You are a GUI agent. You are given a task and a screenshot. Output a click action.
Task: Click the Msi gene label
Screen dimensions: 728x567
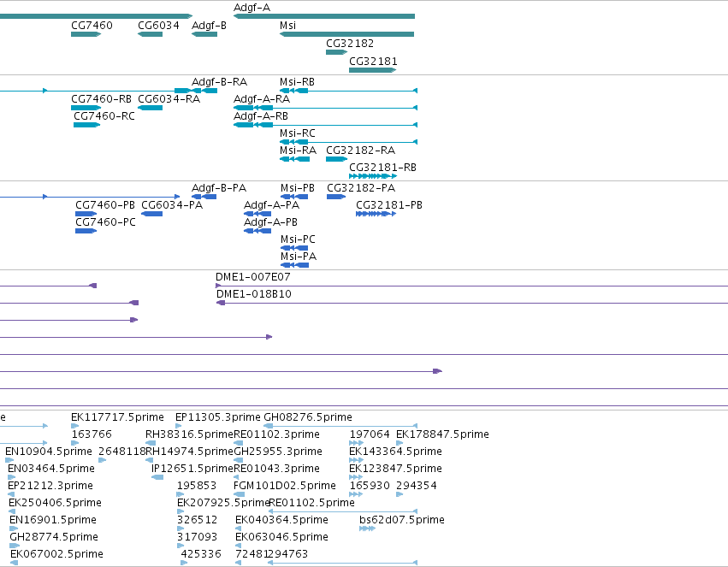[287, 26]
